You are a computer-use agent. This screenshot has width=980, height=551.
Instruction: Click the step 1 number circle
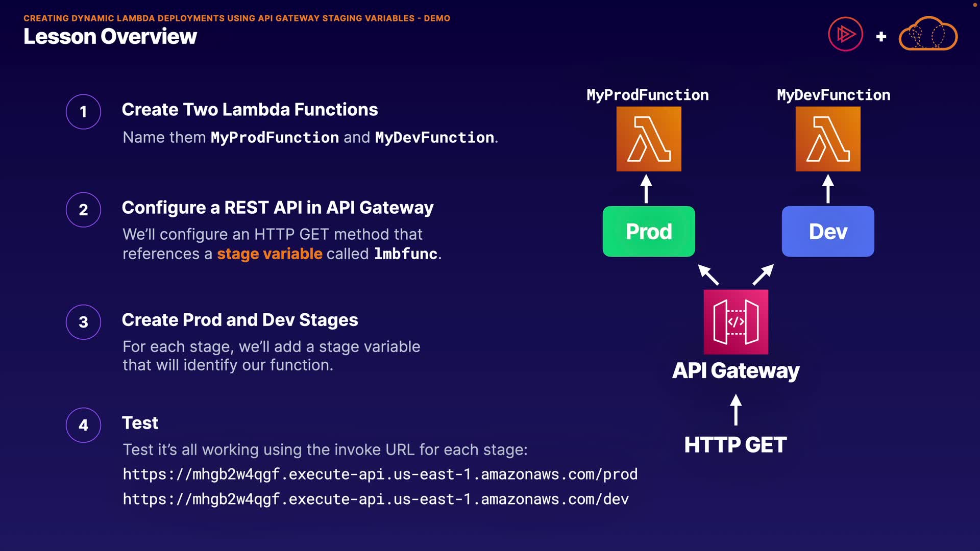point(83,112)
